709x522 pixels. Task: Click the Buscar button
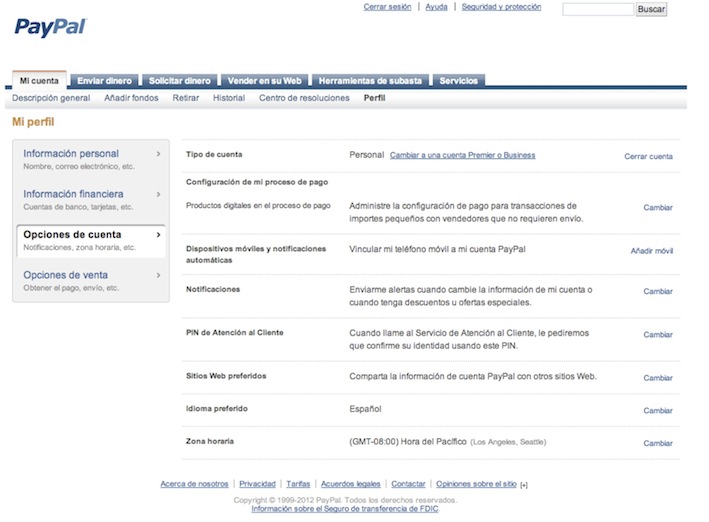pyautogui.click(x=650, y=9)
